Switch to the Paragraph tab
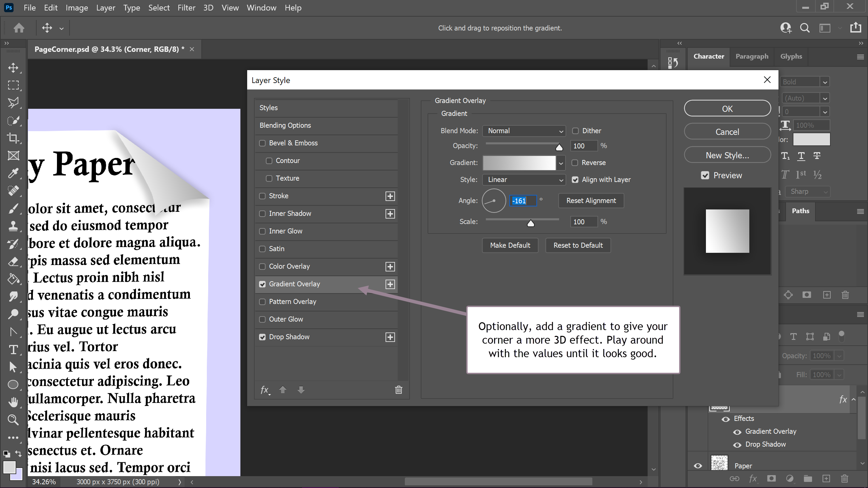Image resolution: width=868 pixels, height=488 pixels. click(x=752, y=56)
